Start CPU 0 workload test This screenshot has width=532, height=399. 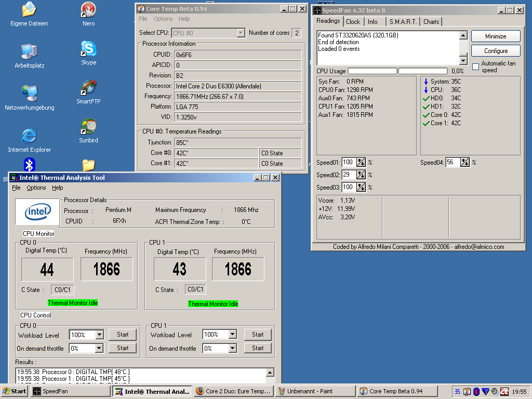point(123,335)
